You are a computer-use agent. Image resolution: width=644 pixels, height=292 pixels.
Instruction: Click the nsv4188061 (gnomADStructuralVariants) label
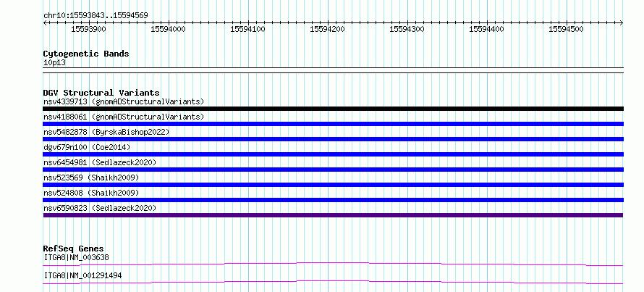(124, 117)
